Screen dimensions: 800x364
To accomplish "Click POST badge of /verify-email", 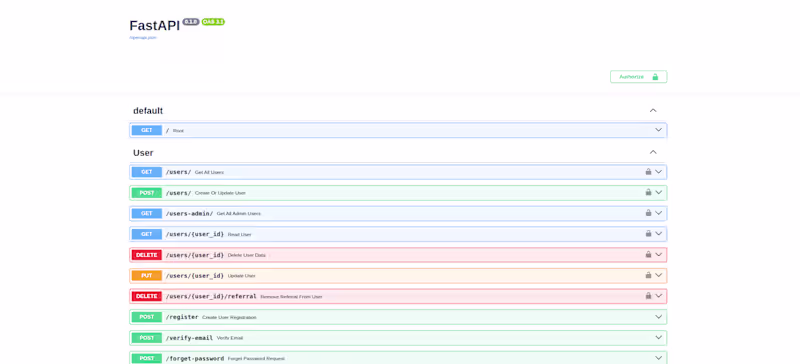I will click(x=146, y=338).
